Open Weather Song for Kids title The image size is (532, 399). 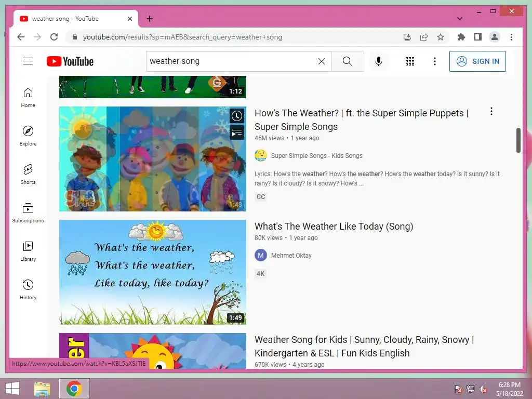pos(364,347)
